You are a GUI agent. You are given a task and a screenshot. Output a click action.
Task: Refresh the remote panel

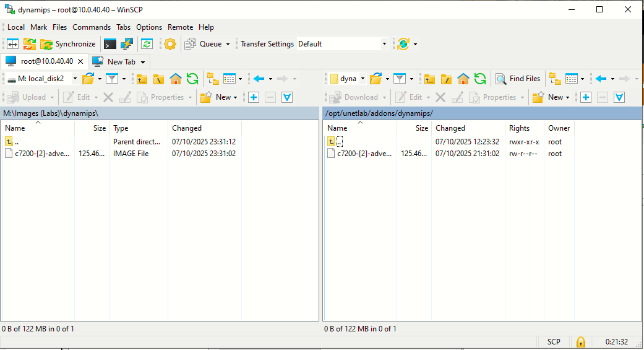(x=479, y=79)
